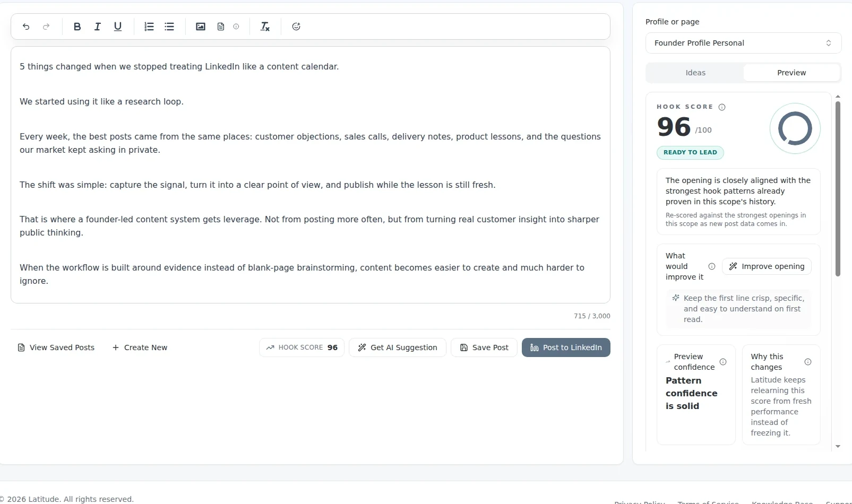Click the Preview confidence info icon

pyautogui.click(x=723, y=362)
